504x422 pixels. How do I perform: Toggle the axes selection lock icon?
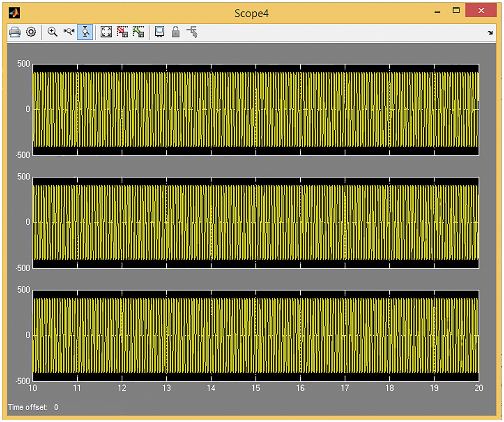click(x=176, y=32)
